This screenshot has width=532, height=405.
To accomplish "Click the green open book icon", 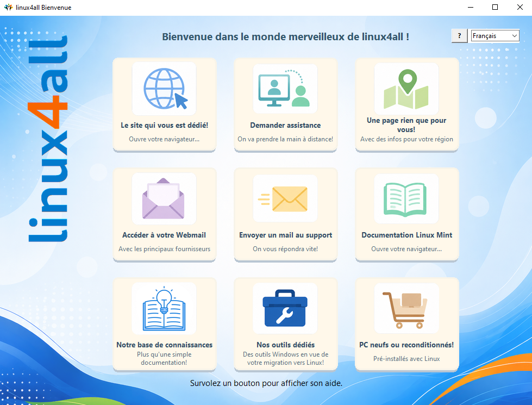I will [406, 198].
